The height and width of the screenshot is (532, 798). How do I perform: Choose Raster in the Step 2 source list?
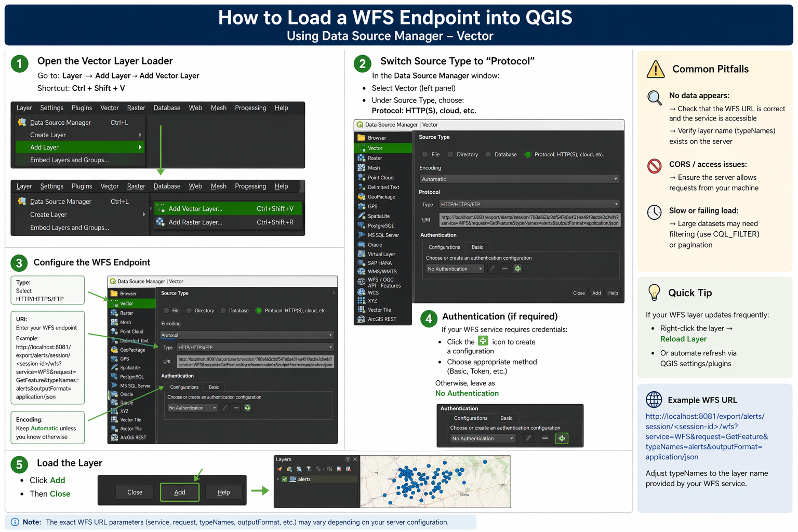[x=383, y=158]
